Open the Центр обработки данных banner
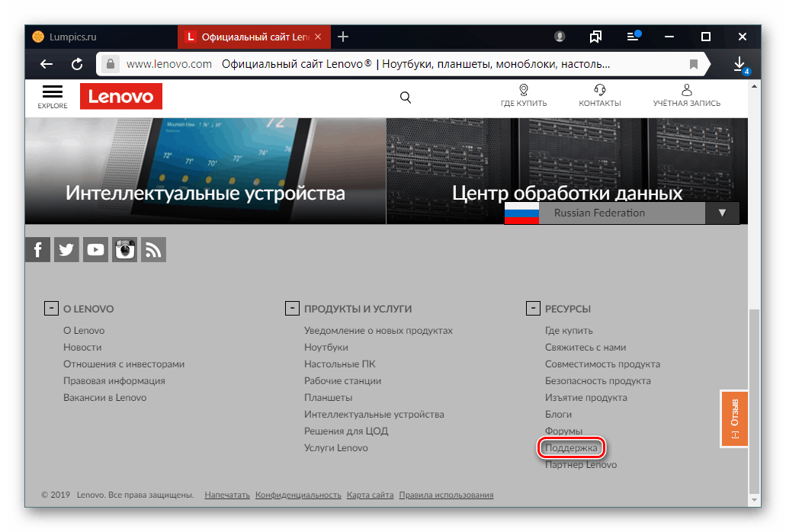 pyautogui.click(x=567, y=171)
